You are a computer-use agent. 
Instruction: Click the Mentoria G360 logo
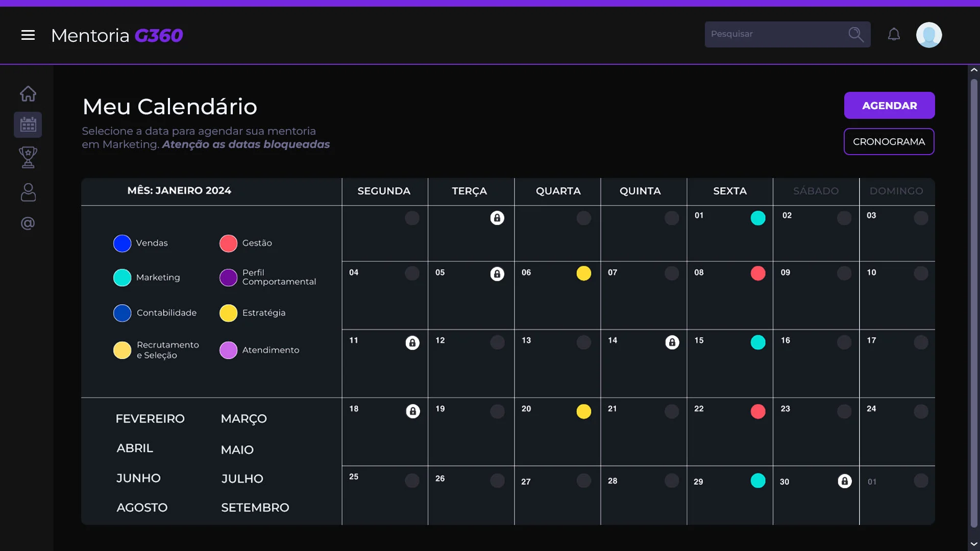117,35
